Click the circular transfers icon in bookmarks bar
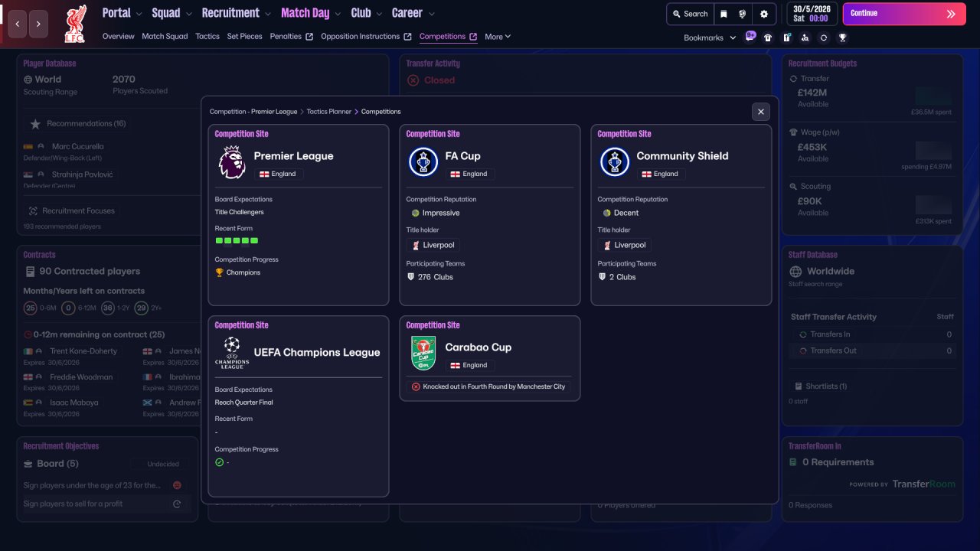 pos(823,37)
